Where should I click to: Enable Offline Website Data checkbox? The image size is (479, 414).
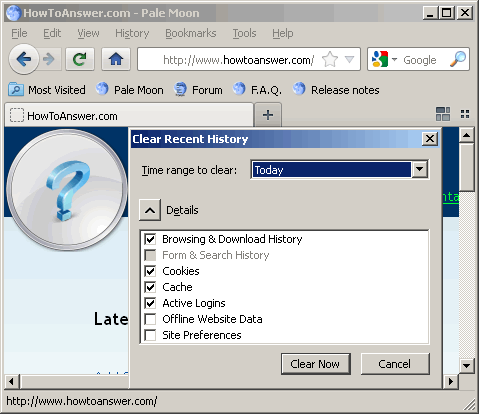click(x=150, y=319)
